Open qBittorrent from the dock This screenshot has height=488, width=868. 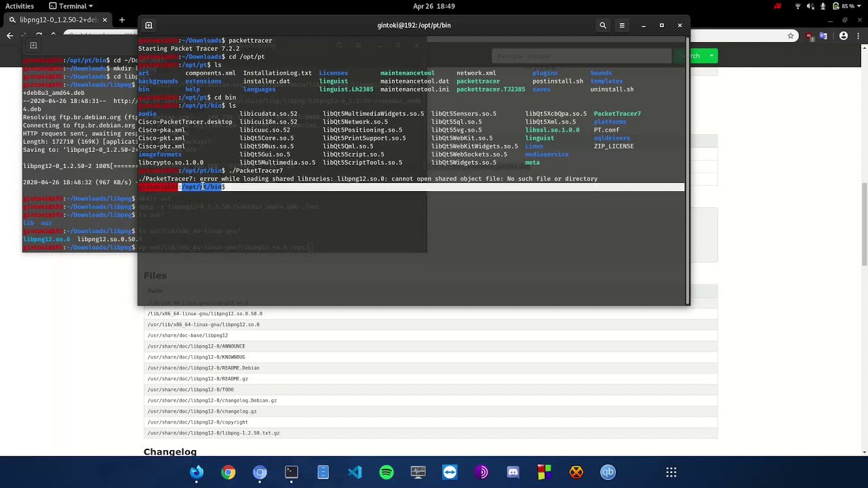(x=608, y=472)
